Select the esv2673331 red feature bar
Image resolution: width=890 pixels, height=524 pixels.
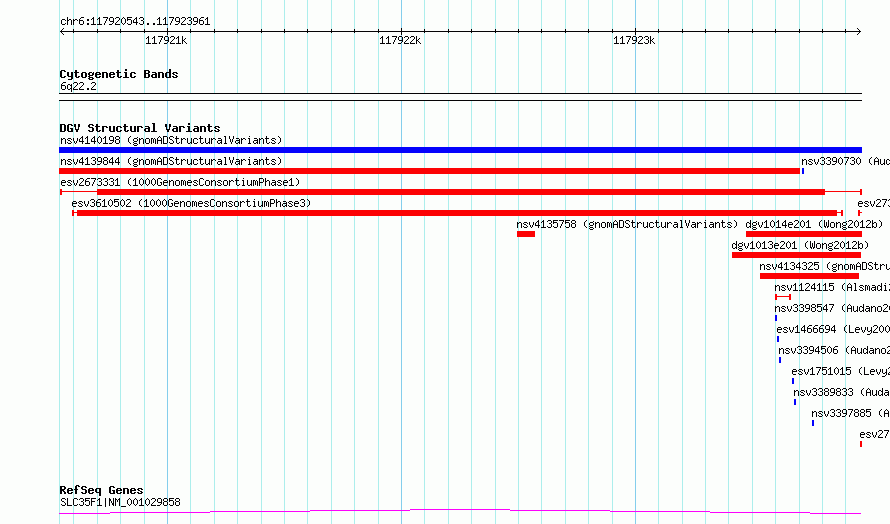tap(461, 192)
